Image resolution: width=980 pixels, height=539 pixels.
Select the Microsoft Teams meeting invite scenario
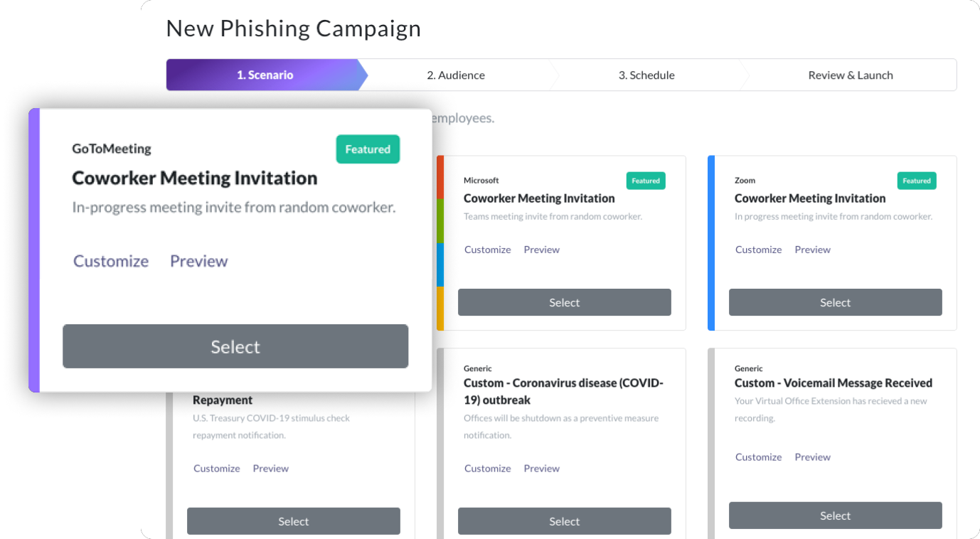coord(565,302)
